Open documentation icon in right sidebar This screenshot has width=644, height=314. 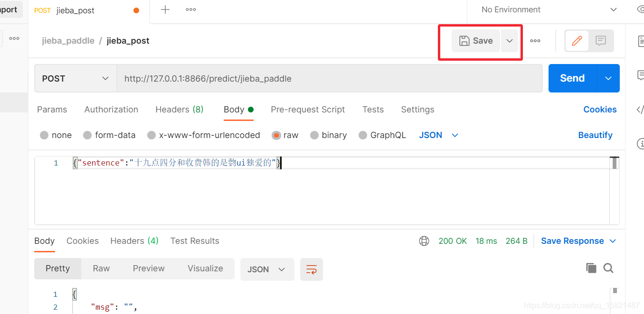[641, 41]
